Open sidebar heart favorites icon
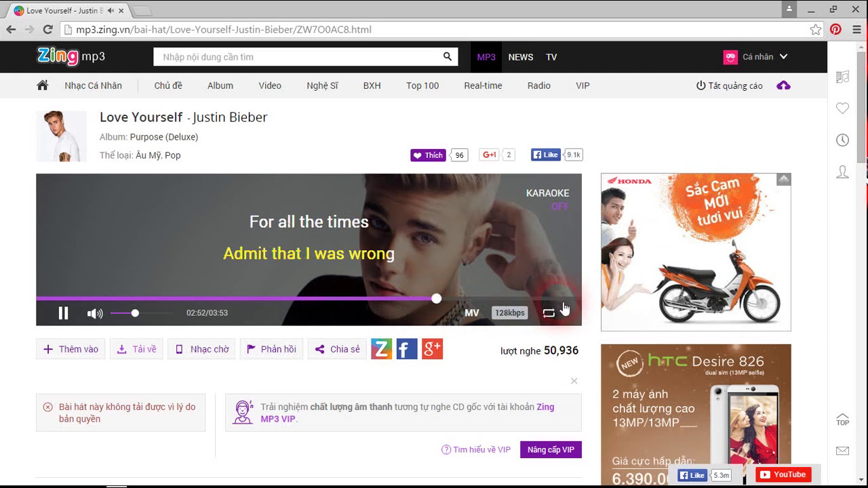The width and height of the screenshot is (868, 488). pyautogui.click(x=842, y=108)
